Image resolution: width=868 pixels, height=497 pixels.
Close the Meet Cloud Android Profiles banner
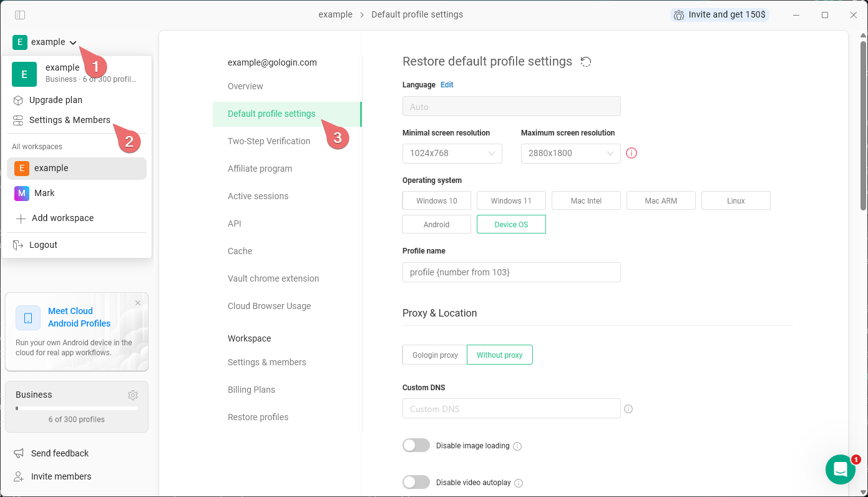tap(138, 303)
